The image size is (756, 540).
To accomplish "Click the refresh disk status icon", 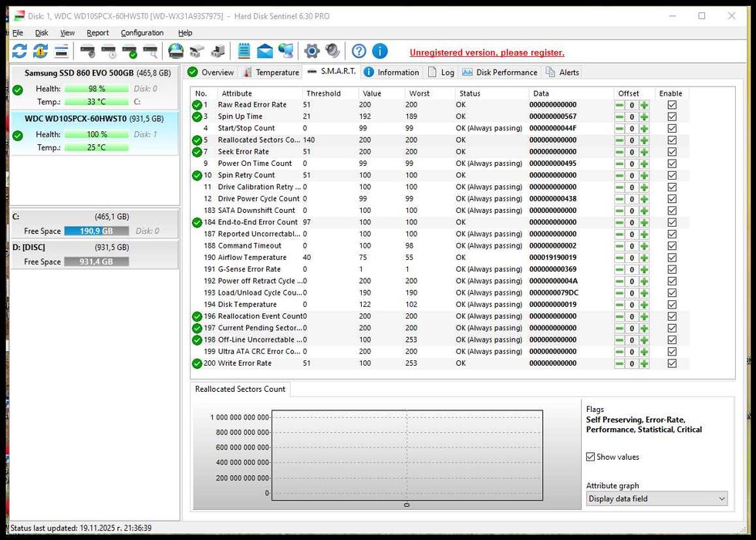I will [19, 51].
